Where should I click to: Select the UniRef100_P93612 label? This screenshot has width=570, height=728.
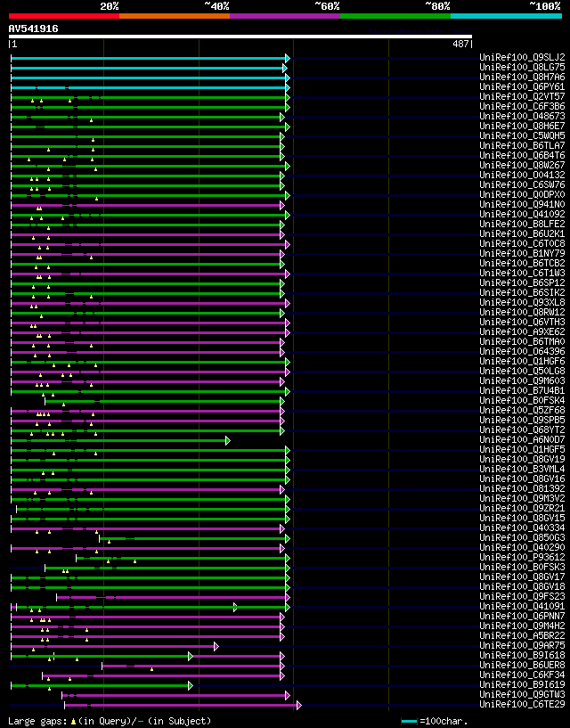(x=522, y=557)
